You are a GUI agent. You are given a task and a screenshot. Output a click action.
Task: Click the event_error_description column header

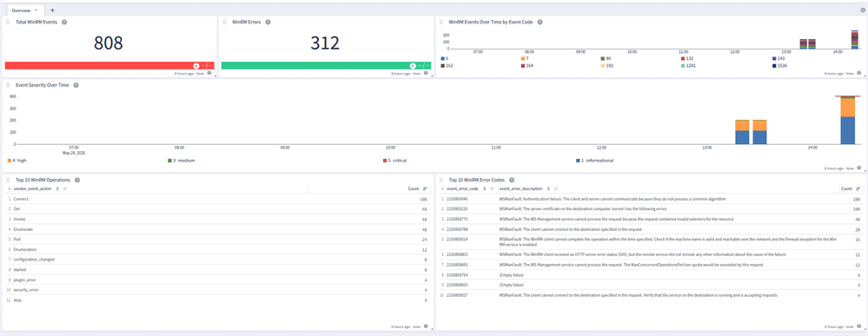(x=521, y=188)
